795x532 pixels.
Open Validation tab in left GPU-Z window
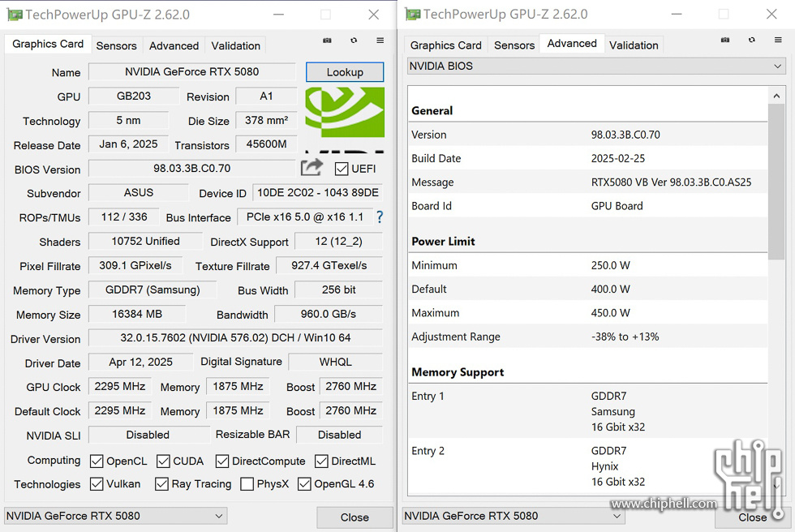[x=236, y=45]
